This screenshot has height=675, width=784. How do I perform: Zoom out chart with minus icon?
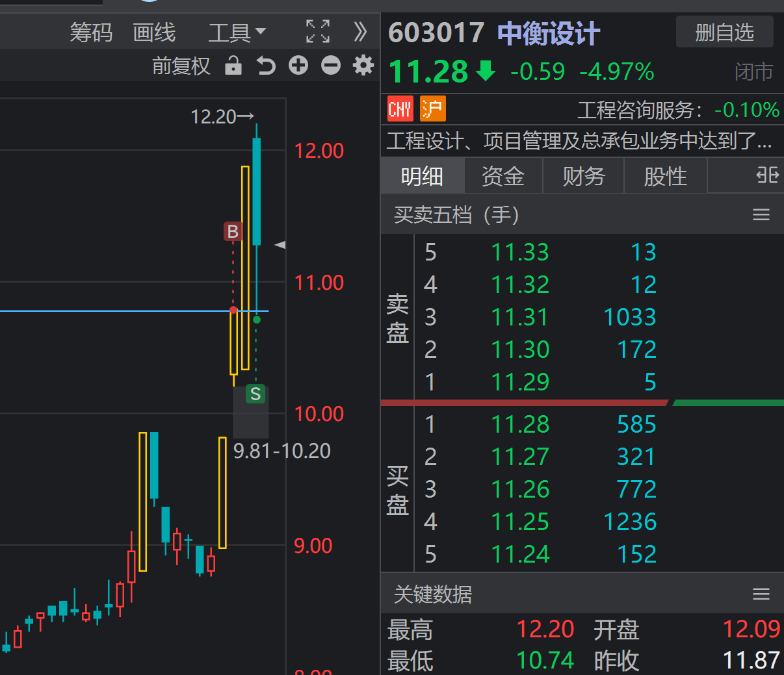point(331,65)
